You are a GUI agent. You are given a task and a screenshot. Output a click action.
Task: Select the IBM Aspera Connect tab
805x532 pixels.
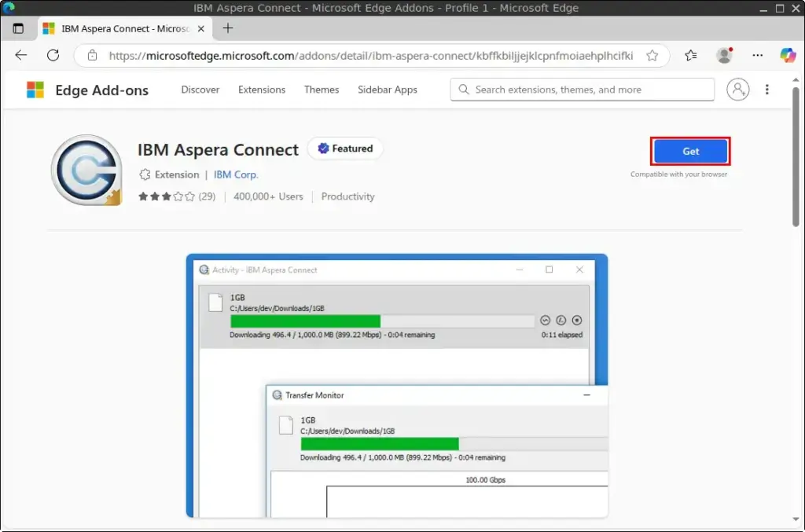point(123,29)
